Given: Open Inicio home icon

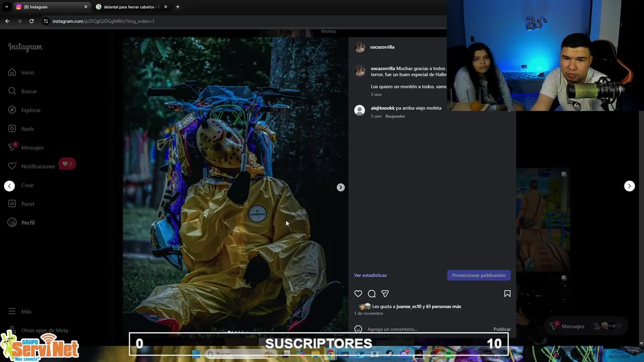Looking at the screenshot, I should (x=12, y=72).
